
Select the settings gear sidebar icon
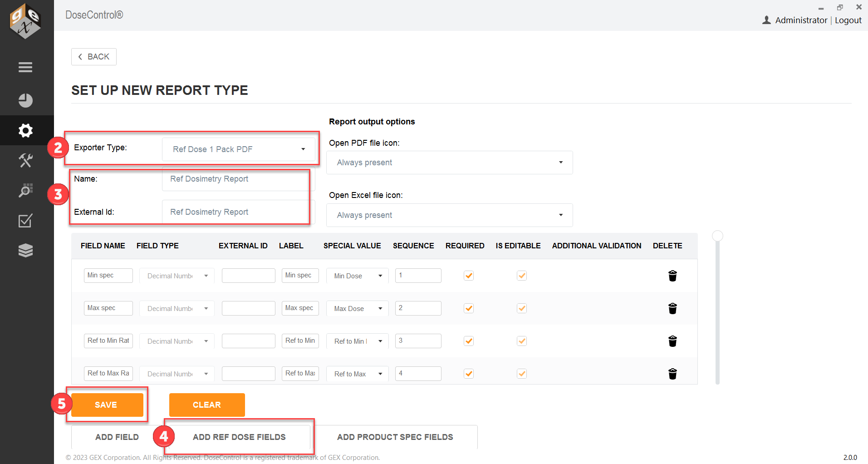tap(25, 131)
